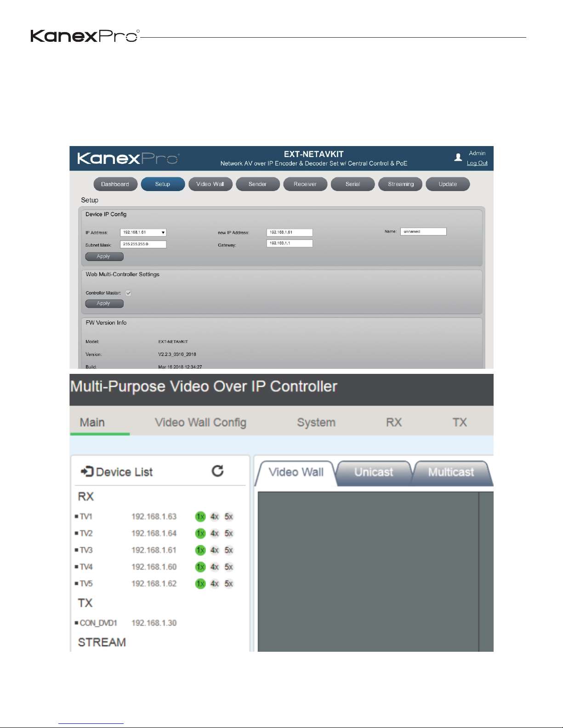Image resolution: width=563 pixels, height=728 pixels.
Task: Click the TV1 address 192.168.1.63
Action: [x=154, y=517]
